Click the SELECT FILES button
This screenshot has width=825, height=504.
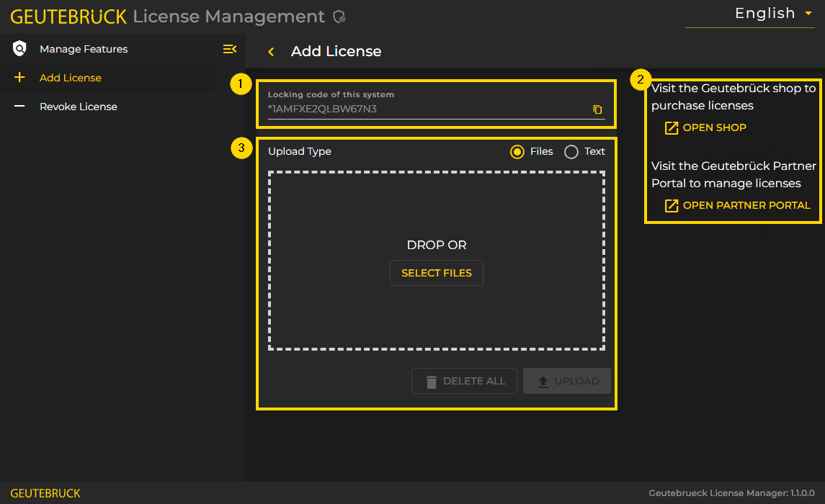click(436, 273)
